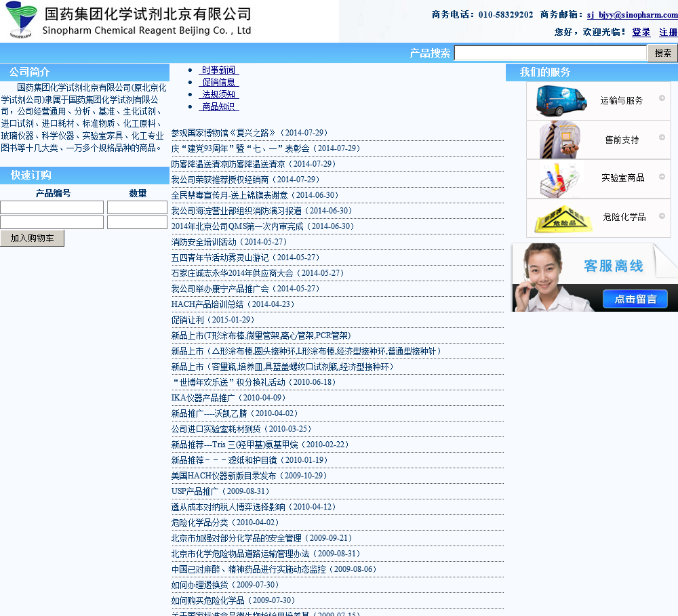Viewport: 678px width, 616px height.
Task: Open 如何办理退换货 link
Action: (x=225, y=585)
